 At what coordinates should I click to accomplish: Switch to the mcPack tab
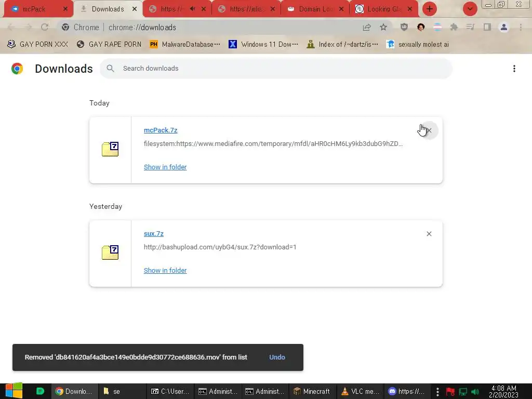pos(38,9)
